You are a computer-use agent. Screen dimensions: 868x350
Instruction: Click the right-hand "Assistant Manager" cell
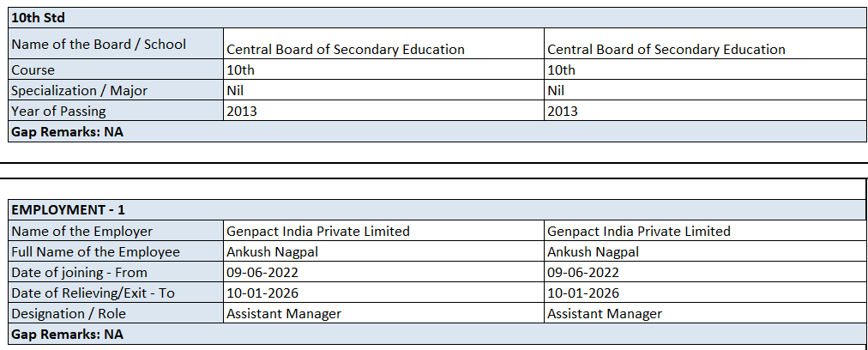(604, 314)
